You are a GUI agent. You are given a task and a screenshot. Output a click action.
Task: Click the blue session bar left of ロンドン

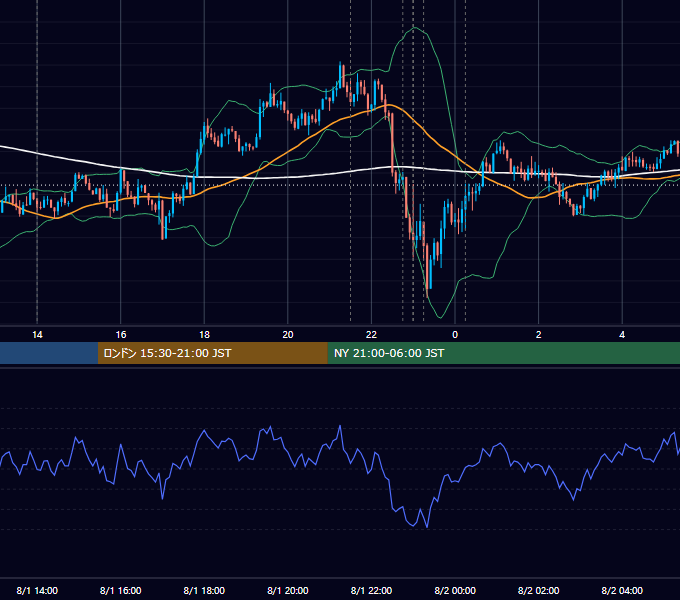click(49, 353)
